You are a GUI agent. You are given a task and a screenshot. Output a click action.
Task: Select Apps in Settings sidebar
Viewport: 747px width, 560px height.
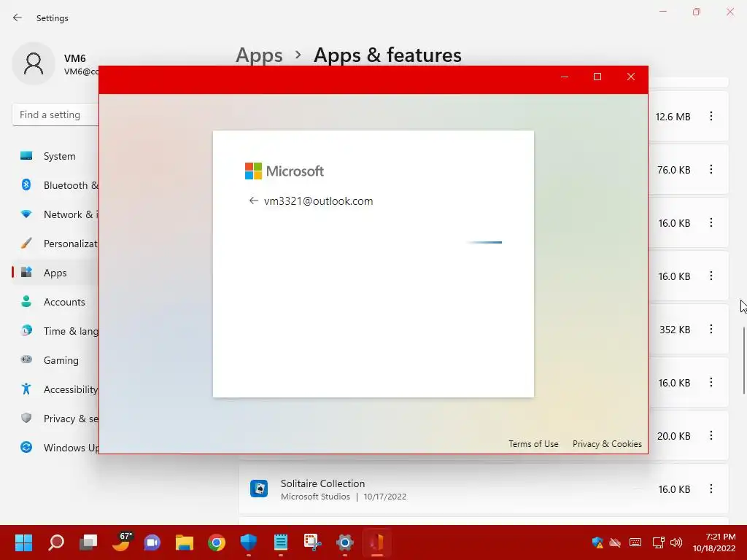(x=55, y=273)
